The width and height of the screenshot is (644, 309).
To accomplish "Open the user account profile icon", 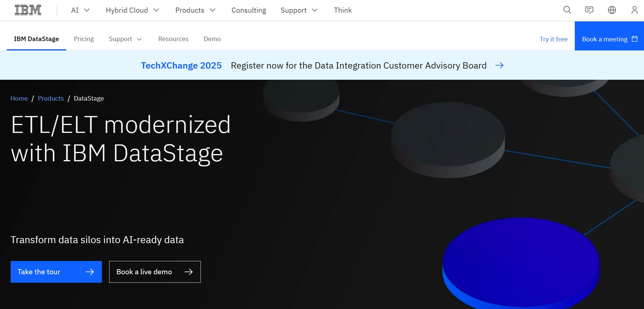I will coord(634,10).
